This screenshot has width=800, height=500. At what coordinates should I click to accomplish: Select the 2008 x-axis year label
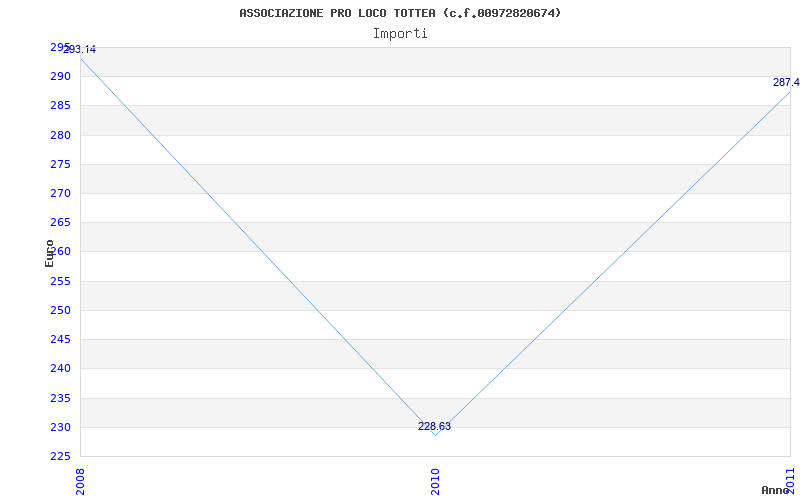tap(80, 482)
